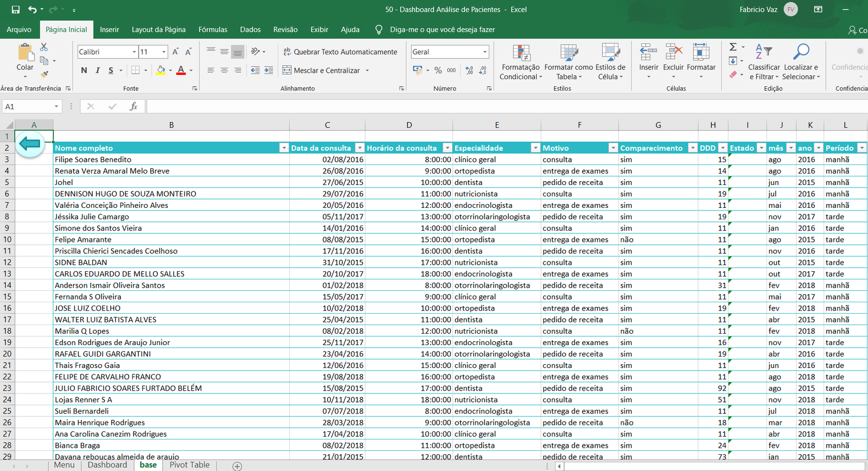Apply thousands separator (000) format
Image resolution: width=868 pixels, height=471 pixels.
coord(451,70)
